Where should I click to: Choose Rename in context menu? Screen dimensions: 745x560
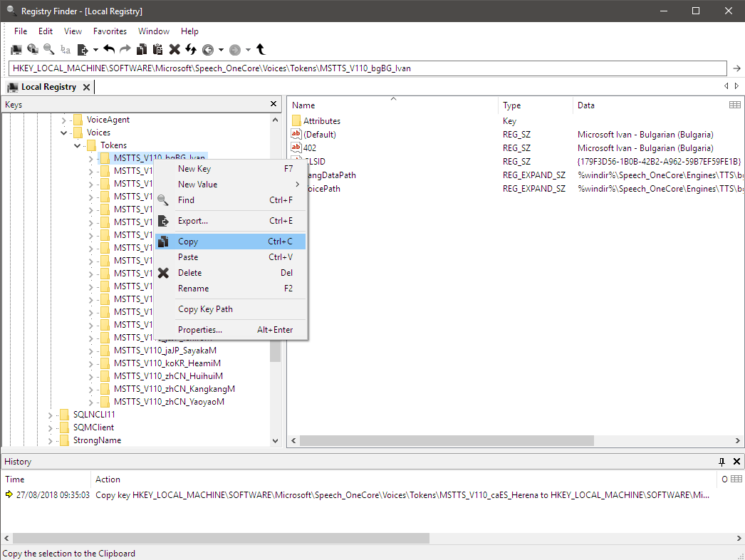click(x=231, y=289)
